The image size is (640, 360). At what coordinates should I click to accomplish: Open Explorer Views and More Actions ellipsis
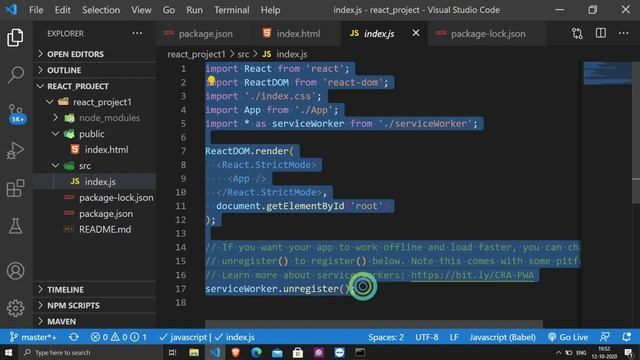click(137, 33)
